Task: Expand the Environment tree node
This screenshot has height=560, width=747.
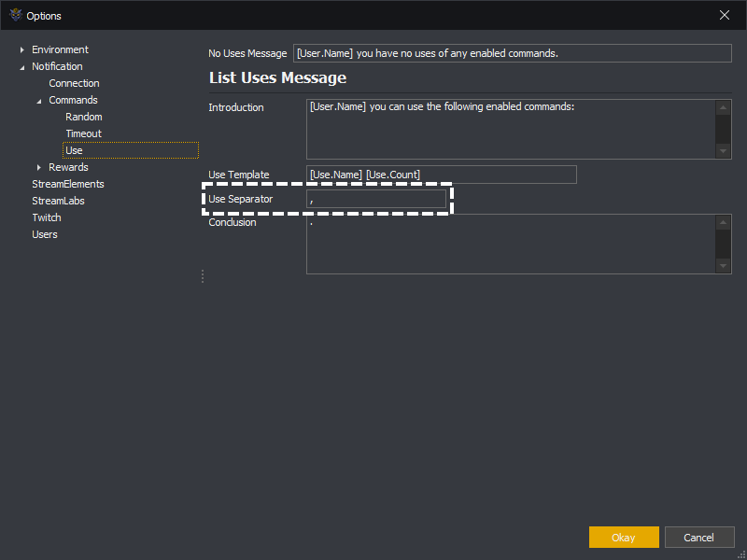Action: click(x=21, y=49)
